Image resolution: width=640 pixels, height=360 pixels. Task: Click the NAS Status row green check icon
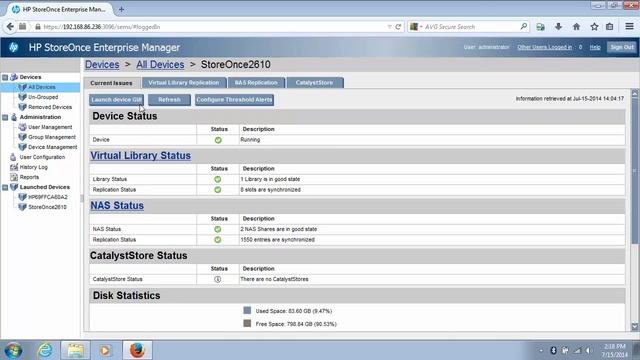point(218,229)
